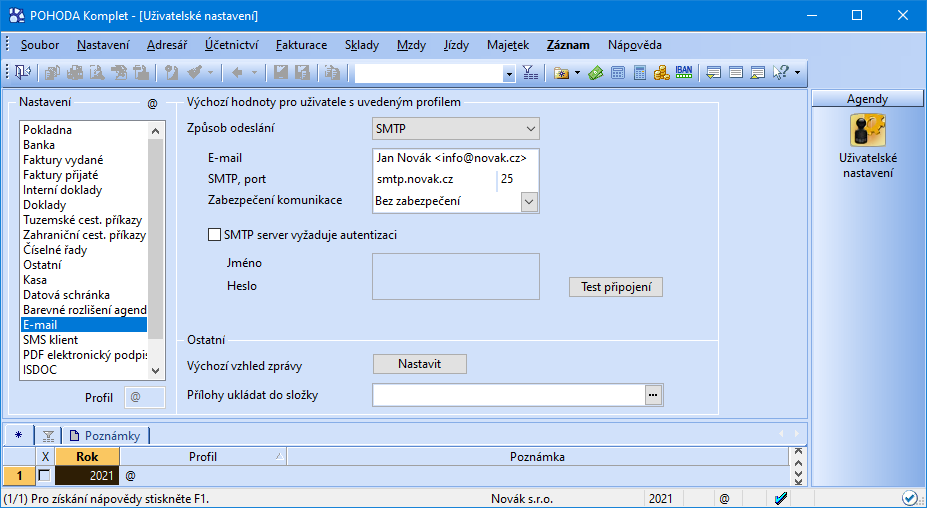
Task: Open the gray calculator toolbar icon
Action: pos(640,73)
